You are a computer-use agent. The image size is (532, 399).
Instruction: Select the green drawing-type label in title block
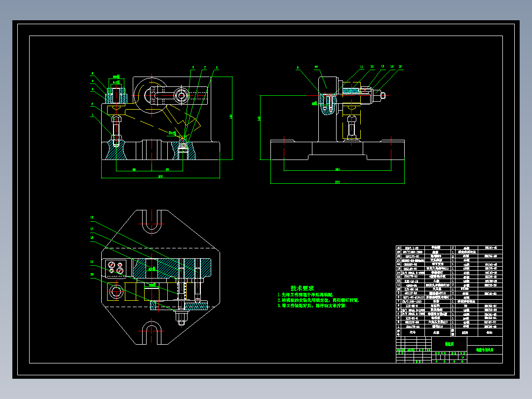point(449,344)
